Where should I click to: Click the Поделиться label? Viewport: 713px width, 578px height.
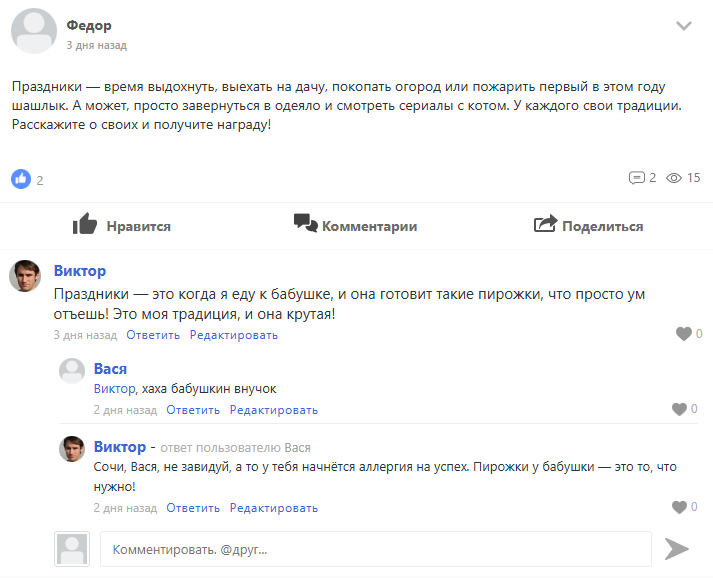click(603, 226)
